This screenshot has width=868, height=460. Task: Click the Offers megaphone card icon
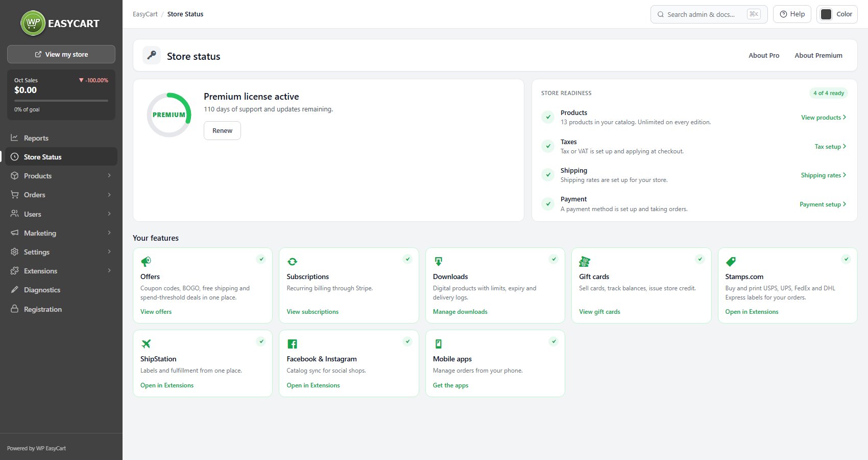[x=146, y=262]
